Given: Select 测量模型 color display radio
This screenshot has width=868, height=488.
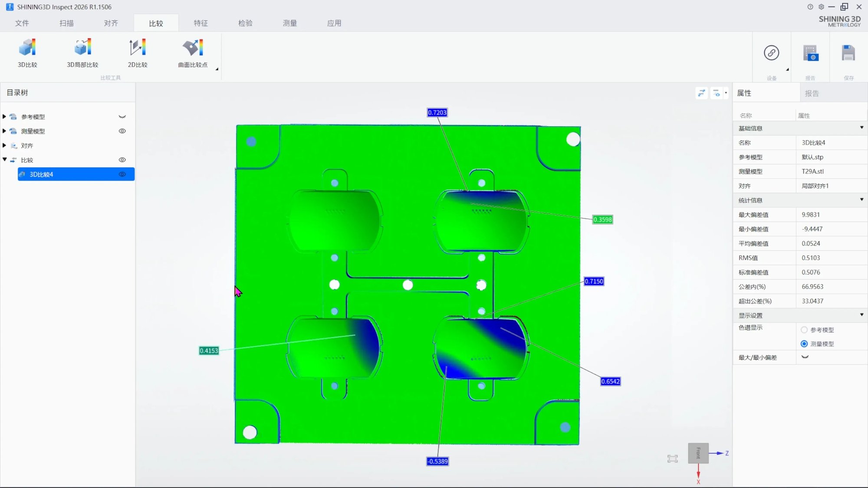Looking at the screenshot, I should [x=804, y=344].
